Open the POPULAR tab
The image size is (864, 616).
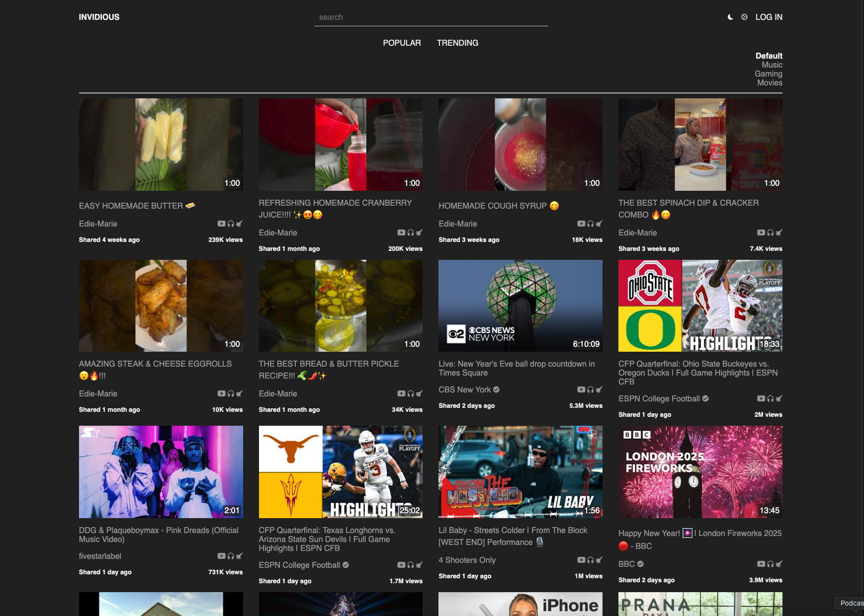402,43
